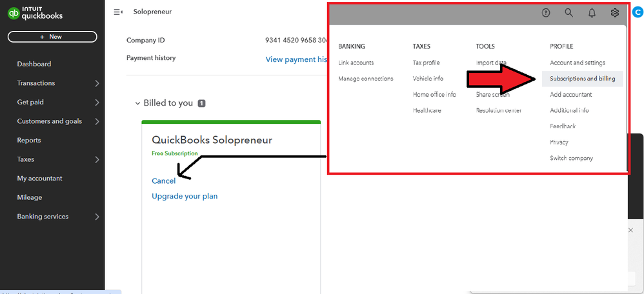644x294 pixels.
Task: Expand the Customers and goals arrow
Action: pos(97,122)
